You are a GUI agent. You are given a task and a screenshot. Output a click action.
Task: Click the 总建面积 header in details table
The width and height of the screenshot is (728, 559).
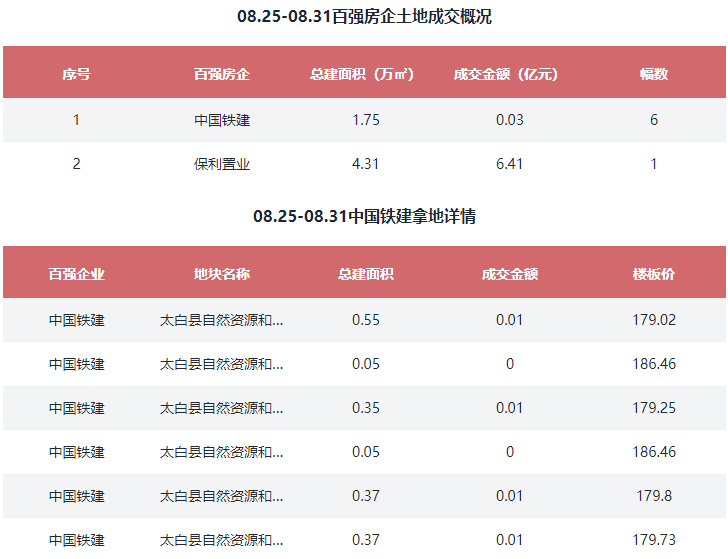366,274
